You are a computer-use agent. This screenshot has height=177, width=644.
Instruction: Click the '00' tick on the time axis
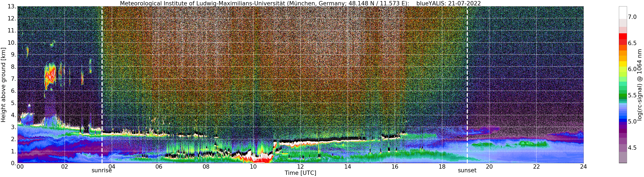20,167
